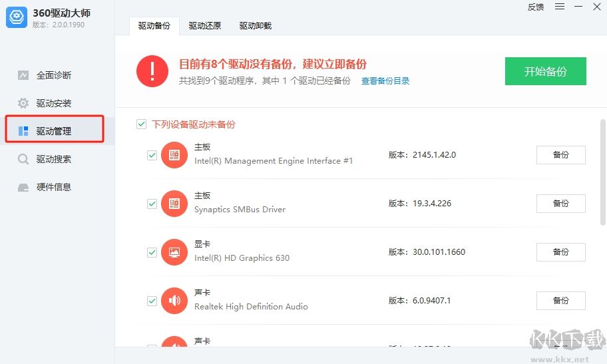Click the 驱动安装 gear icon
The height and width of the screenshot is (364, 607).
point(23,103)
